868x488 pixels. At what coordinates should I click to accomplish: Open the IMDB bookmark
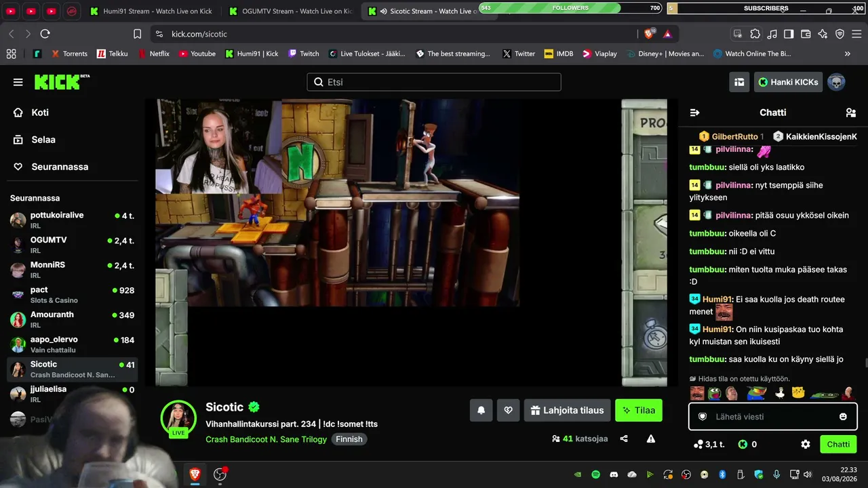click(x=559, y=54)
